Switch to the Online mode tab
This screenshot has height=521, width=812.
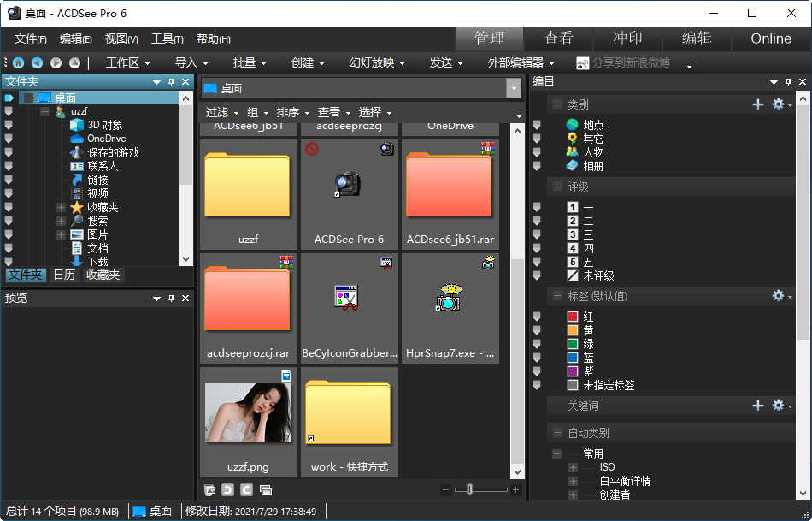pyautogui.click(x=771, y=38)
